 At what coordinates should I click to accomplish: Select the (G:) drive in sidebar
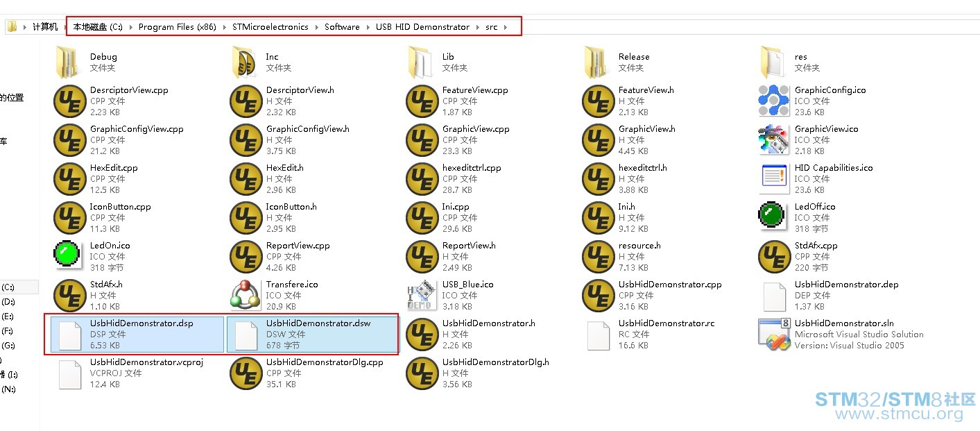[x=8, y=346]
